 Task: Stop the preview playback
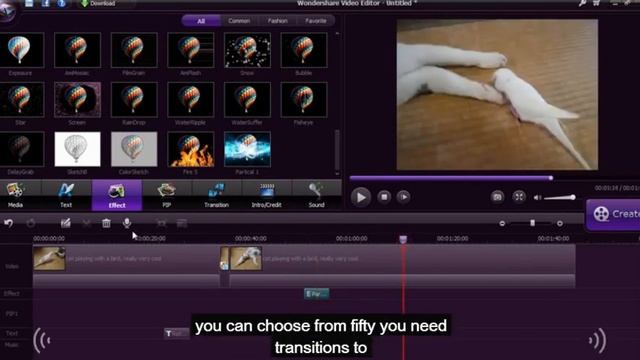[384, 197]
